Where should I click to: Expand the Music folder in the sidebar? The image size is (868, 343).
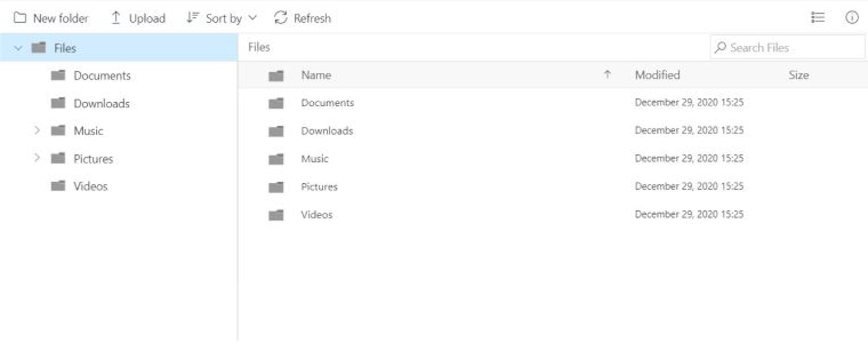pos(37,130)
